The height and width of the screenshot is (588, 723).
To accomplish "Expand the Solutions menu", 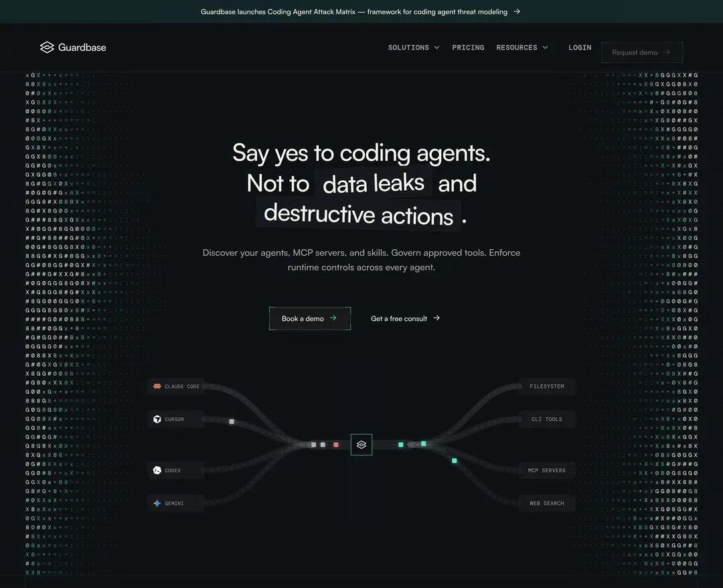I will [414, 48].
